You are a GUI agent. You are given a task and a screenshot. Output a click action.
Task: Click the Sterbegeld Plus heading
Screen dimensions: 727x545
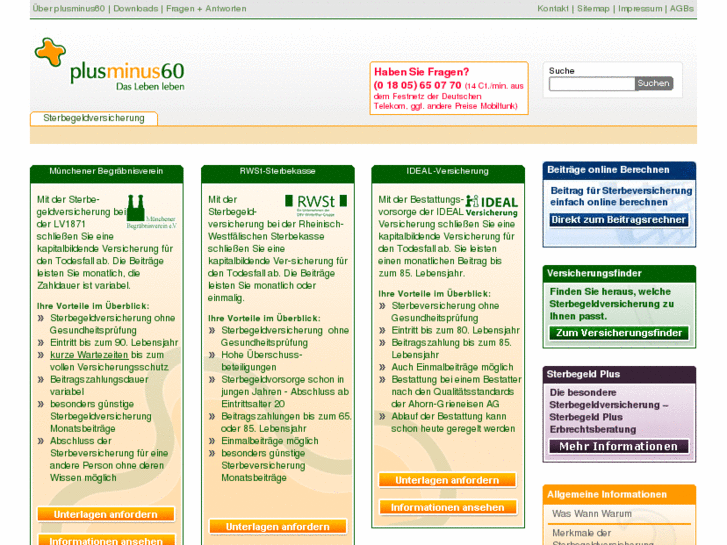(x=583, y=374)
